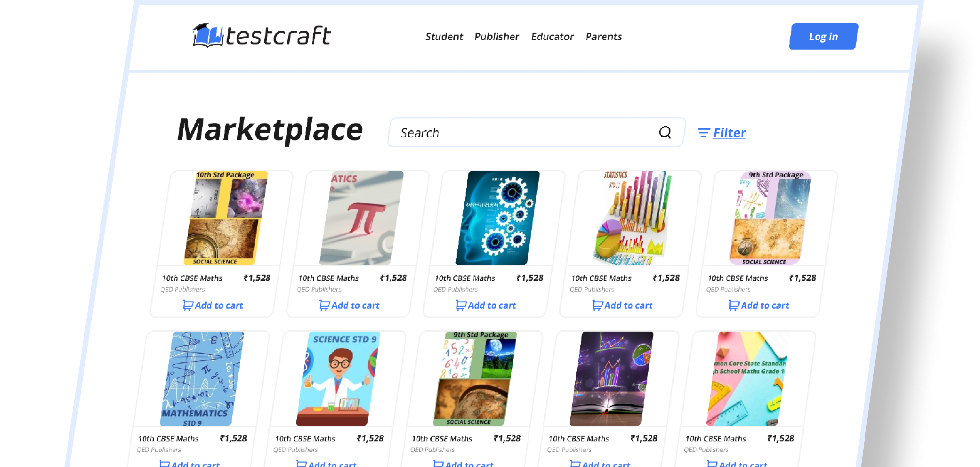This screenshot has height=467, width=980.
Task: Click cart icon on Statistics STD 11 card
Action: pos(597,305)
